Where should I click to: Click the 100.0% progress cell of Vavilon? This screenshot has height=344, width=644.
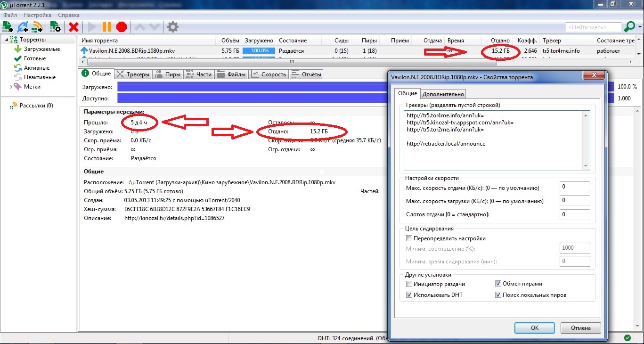point(259,50)
